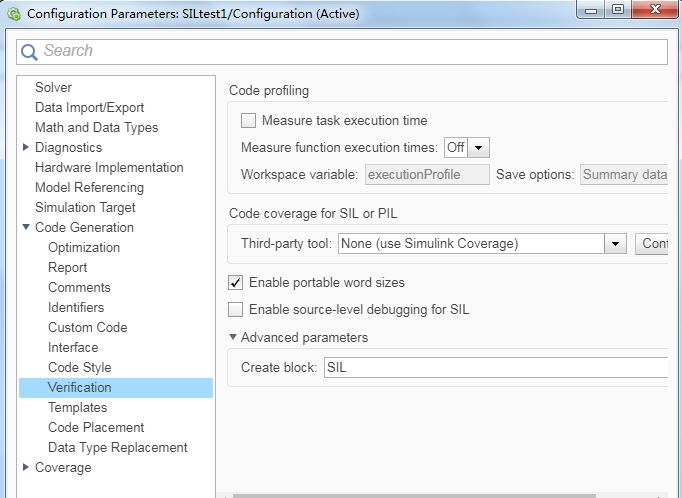Open Simulation Target pane
The image size is (682, 498).
(x=85, y=207)
